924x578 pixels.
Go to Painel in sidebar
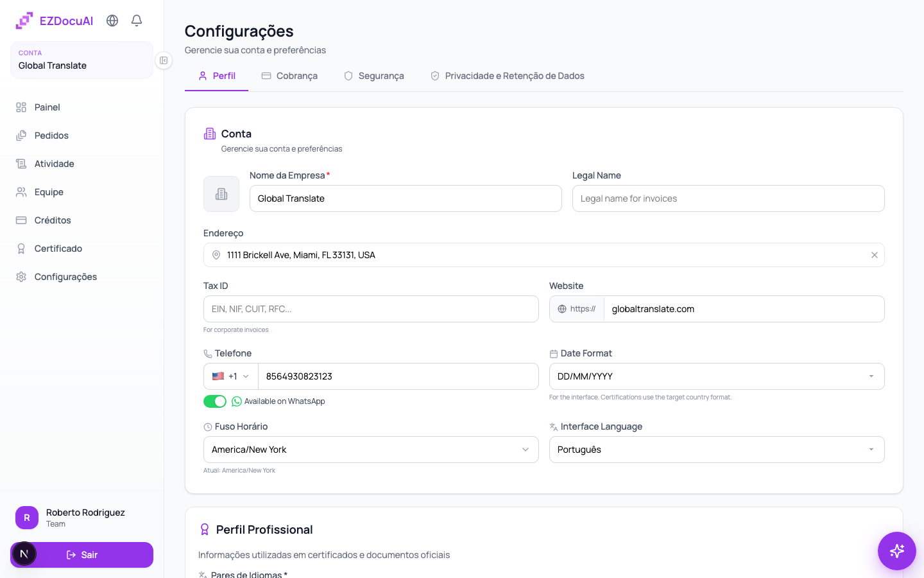click(81, 107)
